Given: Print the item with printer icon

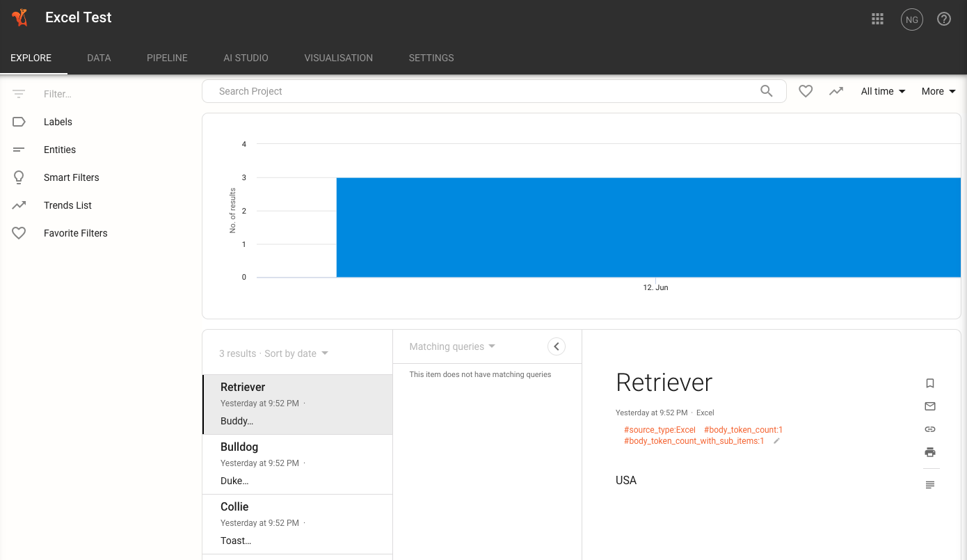Looking at the screenshot, I should click(x=930, y=452).
